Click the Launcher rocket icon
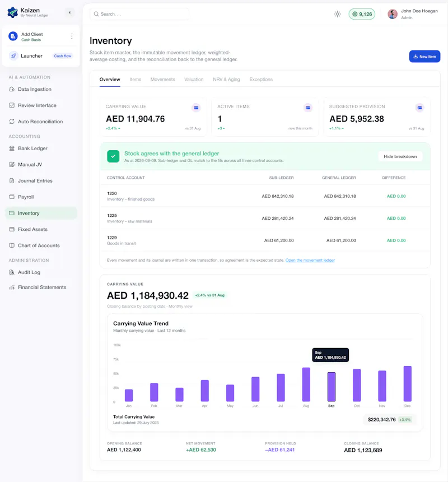Viewport: 448px width, 482px height. coord(13,56)
